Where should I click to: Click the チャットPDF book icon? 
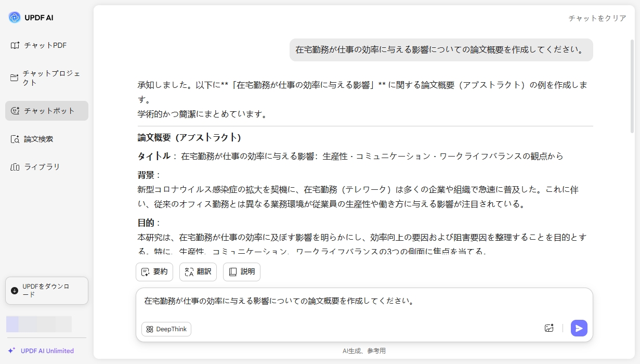point(15,45)
